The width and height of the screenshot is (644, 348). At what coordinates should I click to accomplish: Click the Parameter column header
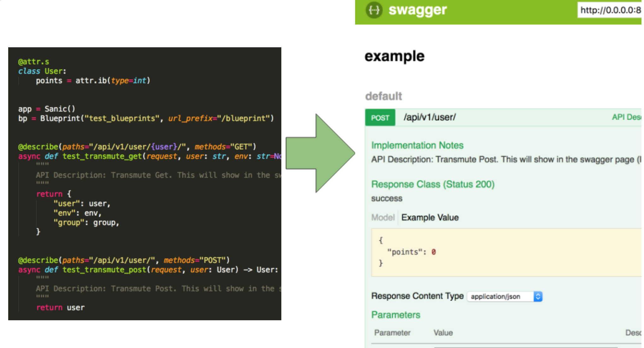pos(392,333)
